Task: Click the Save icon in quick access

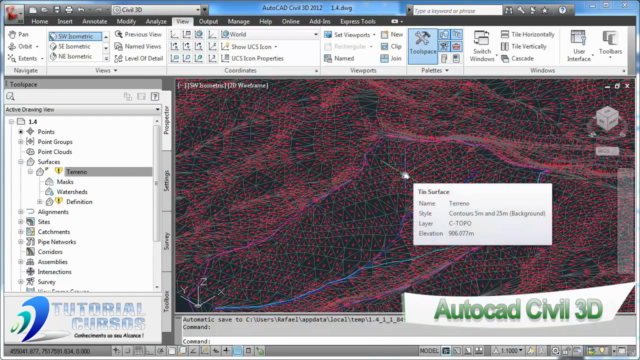Action: point(57,9)
